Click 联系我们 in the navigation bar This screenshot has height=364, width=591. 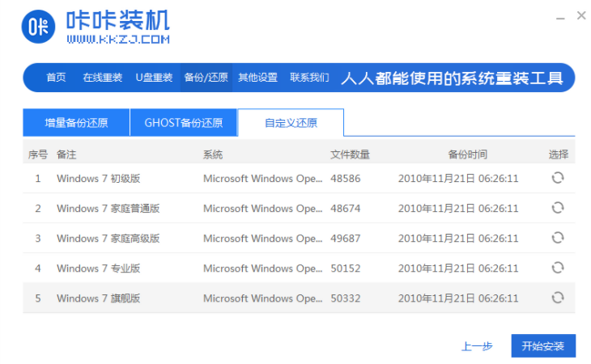[x=309, y=78]
